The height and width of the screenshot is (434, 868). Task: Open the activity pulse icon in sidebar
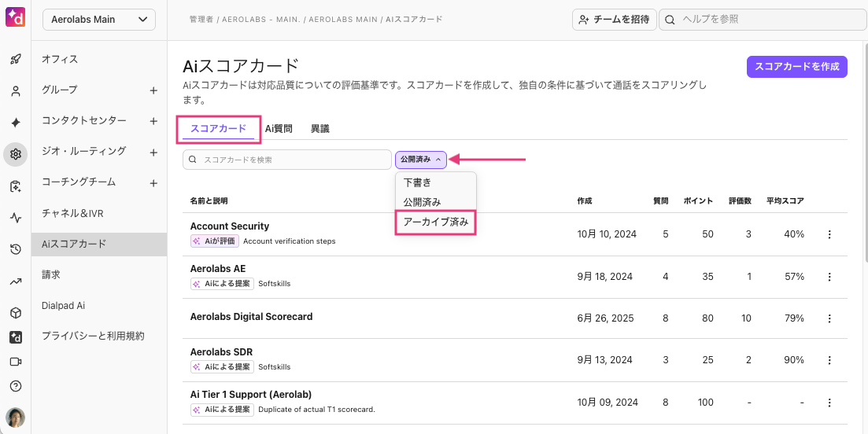[16, 218]
